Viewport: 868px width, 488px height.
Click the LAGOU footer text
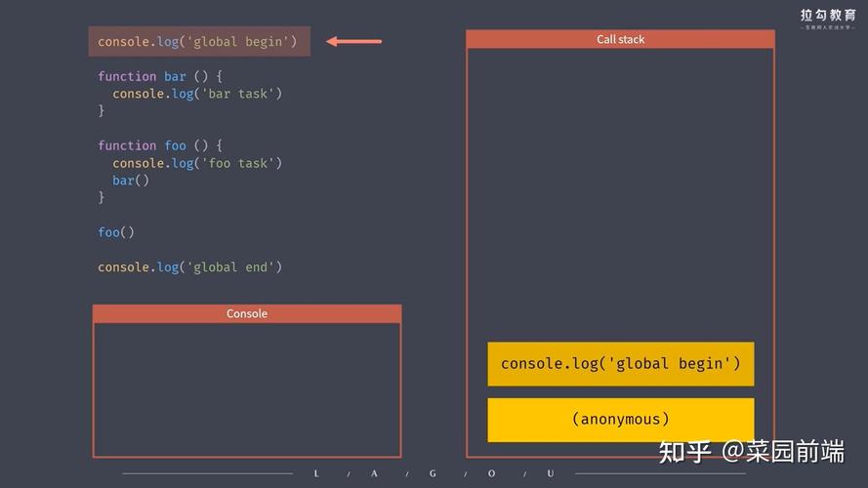pos(434,473)
